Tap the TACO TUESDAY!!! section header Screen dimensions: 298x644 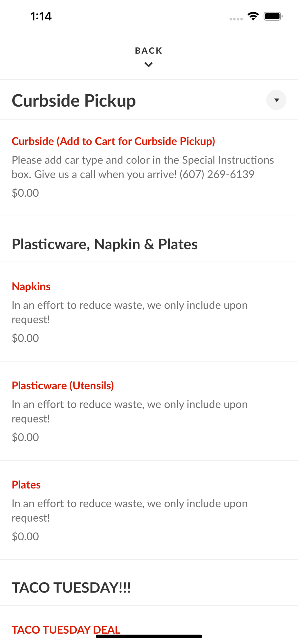[x=71, y=588]
